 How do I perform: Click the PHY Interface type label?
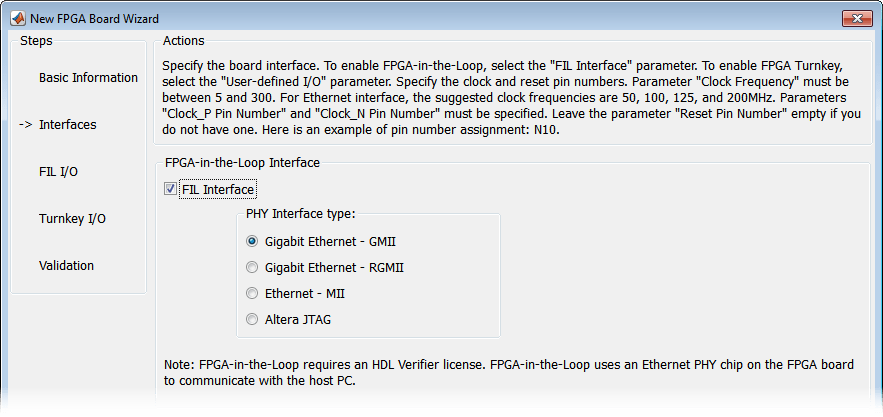pyautogui.click(x=301, y=214)
